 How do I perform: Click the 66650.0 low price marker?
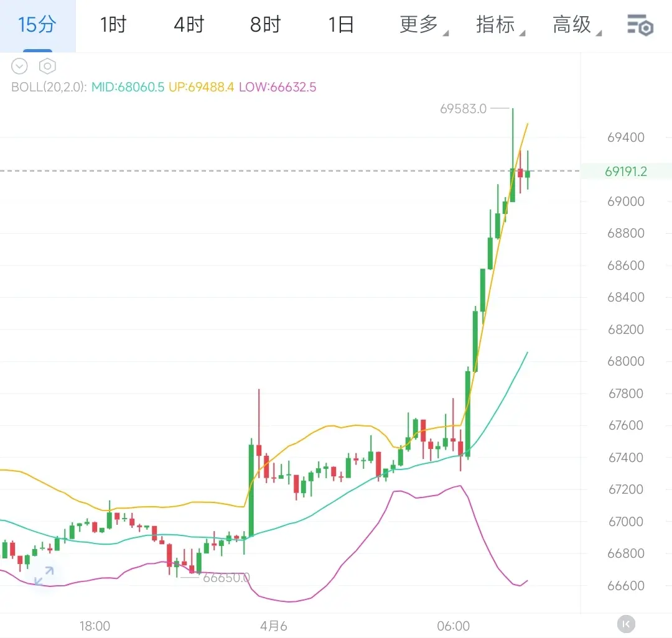(x=226, y=578)
